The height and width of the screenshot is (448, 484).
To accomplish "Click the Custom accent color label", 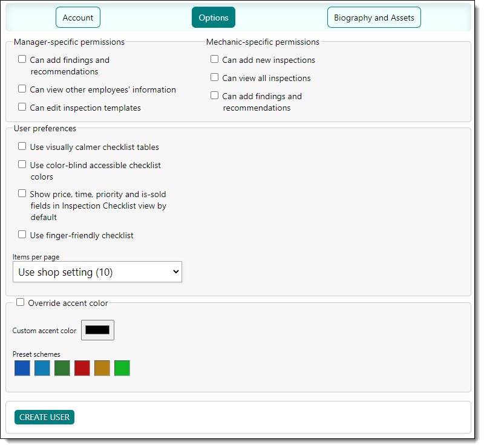I will coord(44,331).
